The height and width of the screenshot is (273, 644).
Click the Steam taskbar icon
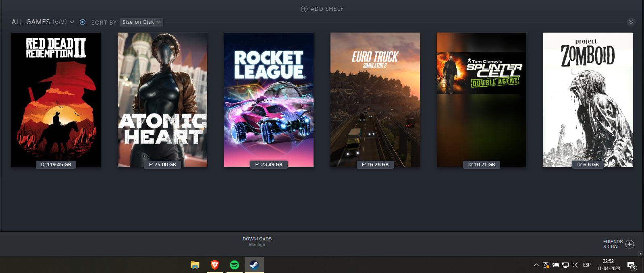point(254,265)
